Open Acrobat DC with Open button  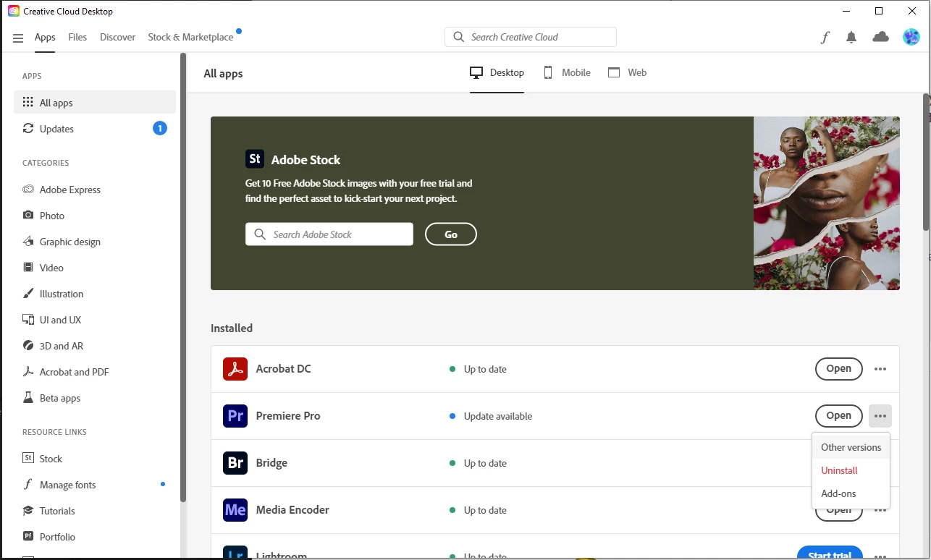coord(838,369)
